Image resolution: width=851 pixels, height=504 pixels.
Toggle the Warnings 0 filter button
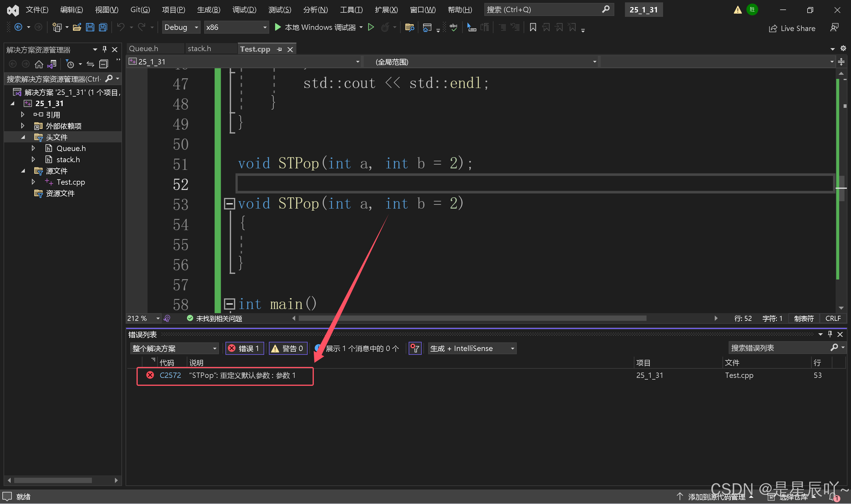[x=288, y=348]
